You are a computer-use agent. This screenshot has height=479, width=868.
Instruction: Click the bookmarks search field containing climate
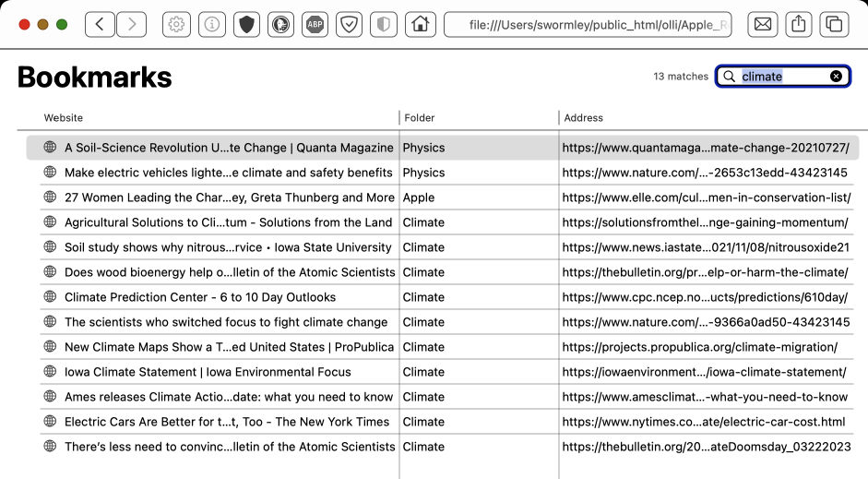tap(783, 77)
